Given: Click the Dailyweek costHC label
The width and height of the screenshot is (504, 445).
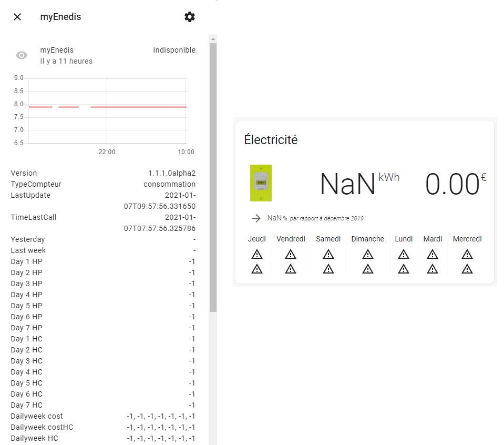Looking at the screenshot, I should (x=42, y=427).
